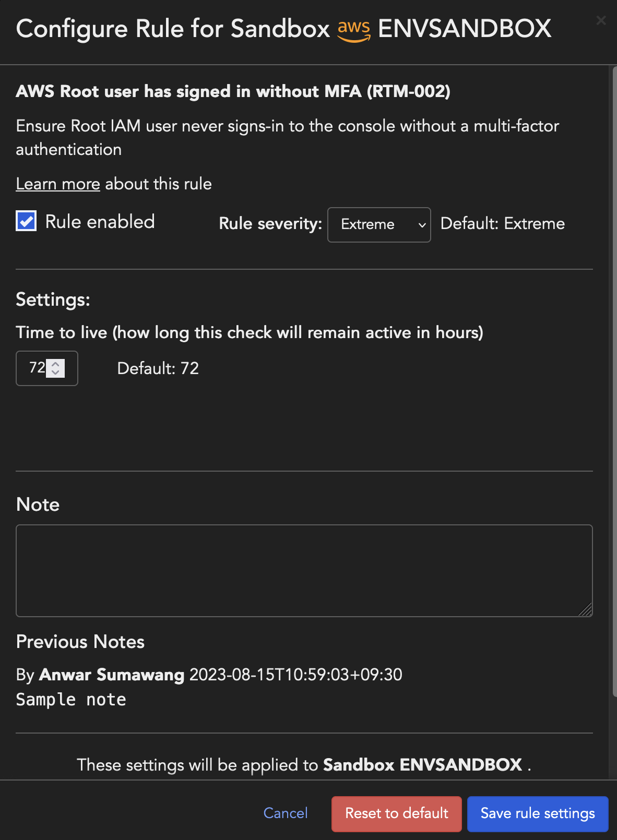Decrease Time to live with down arrow
Screen dimensions: 617x840
[x=55, y=373]
